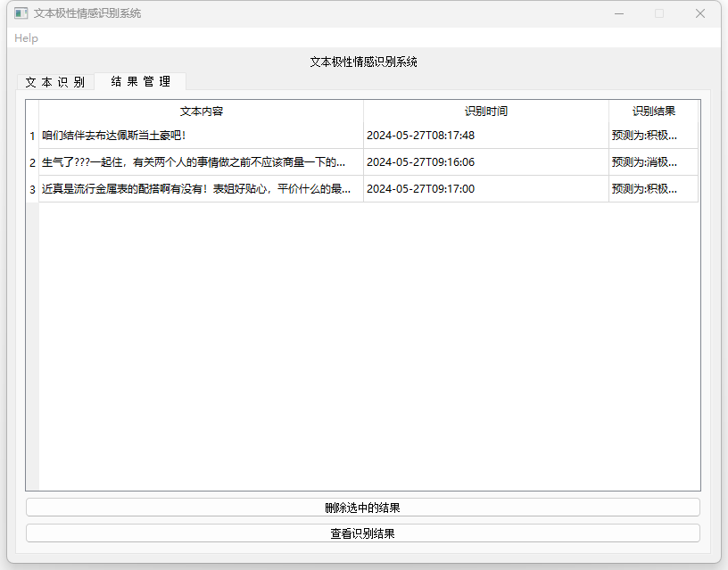Switch to the 文本识别 tab
Image resolution: width=728 pixels, height=570 pixels.
(x=55, y=82)
